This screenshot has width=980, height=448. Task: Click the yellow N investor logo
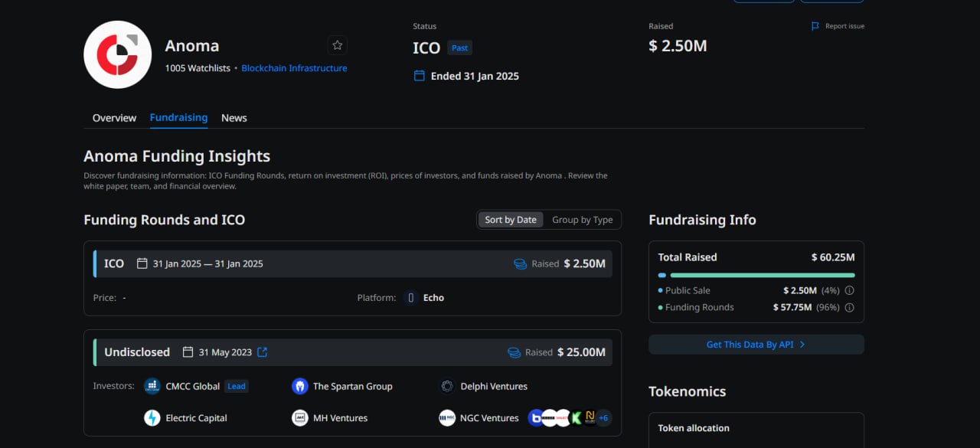[x=590, y=418]
